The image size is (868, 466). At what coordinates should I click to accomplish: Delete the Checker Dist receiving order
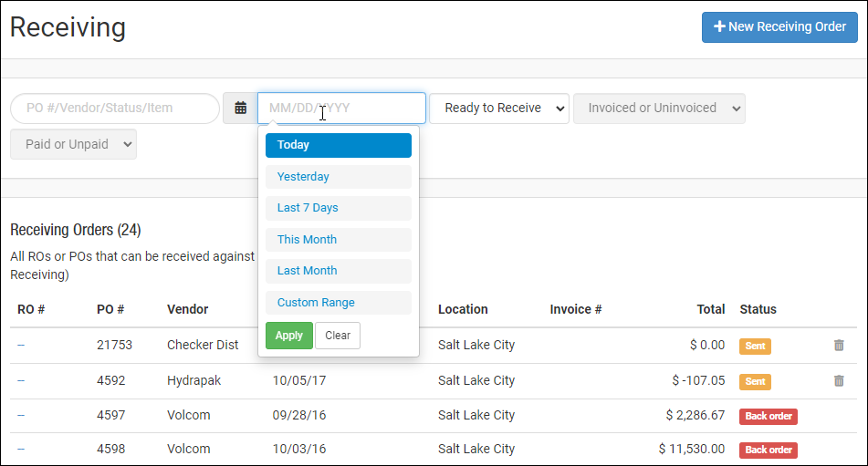click(838, 346)
